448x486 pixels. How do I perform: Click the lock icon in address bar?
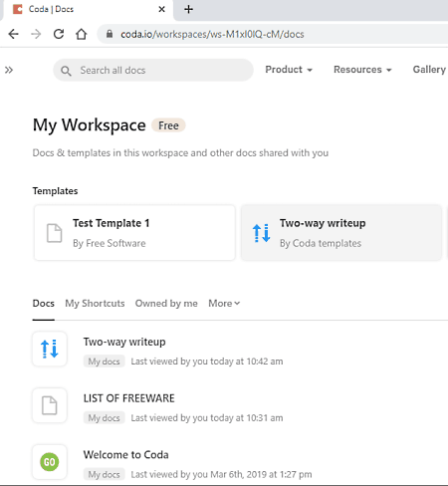point(110,34)
